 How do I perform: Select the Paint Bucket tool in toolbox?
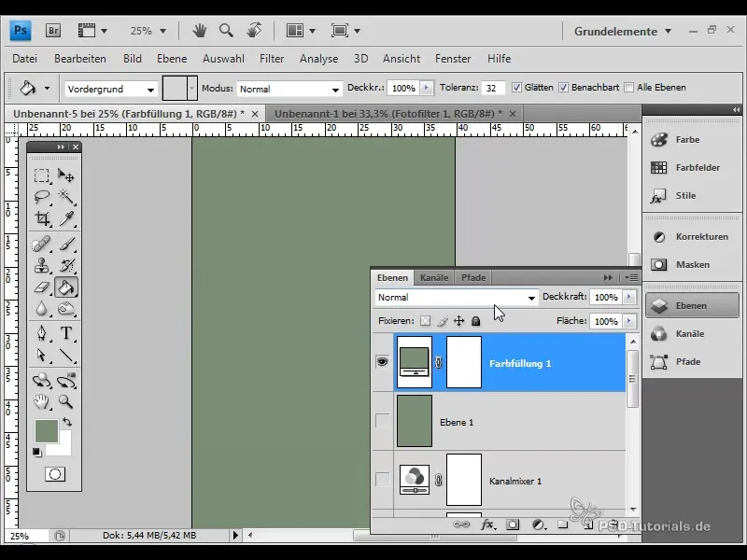click(x=65, y=287)
